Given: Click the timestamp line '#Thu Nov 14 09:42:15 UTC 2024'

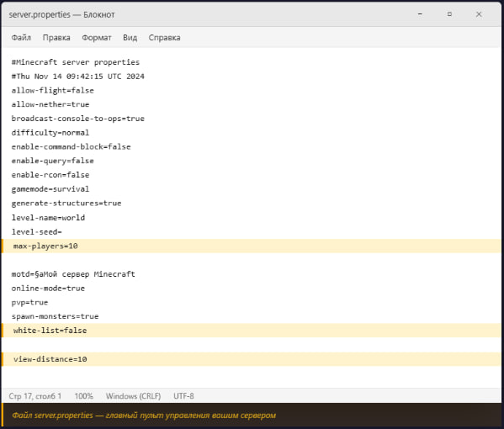Looking at the screenshot, I should [77, 77].
